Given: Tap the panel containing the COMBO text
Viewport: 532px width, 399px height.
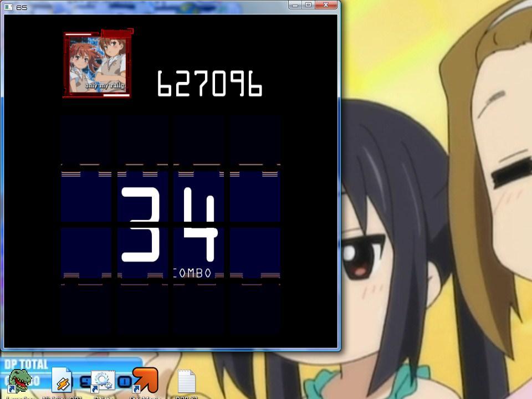Looking at the screenshot, I should (x=199, y=253).
